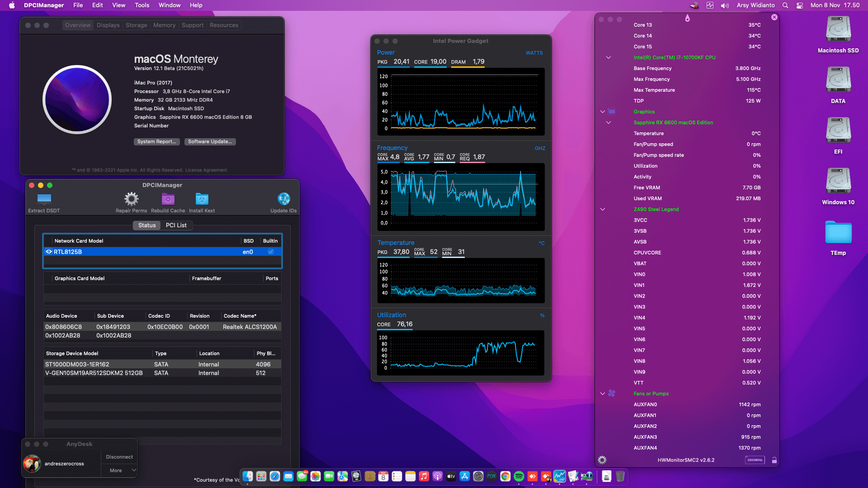Viewport: 868px width, 488px height.
Task: Open FaceTime from the Dock
Action: click(x=329, y=476)
